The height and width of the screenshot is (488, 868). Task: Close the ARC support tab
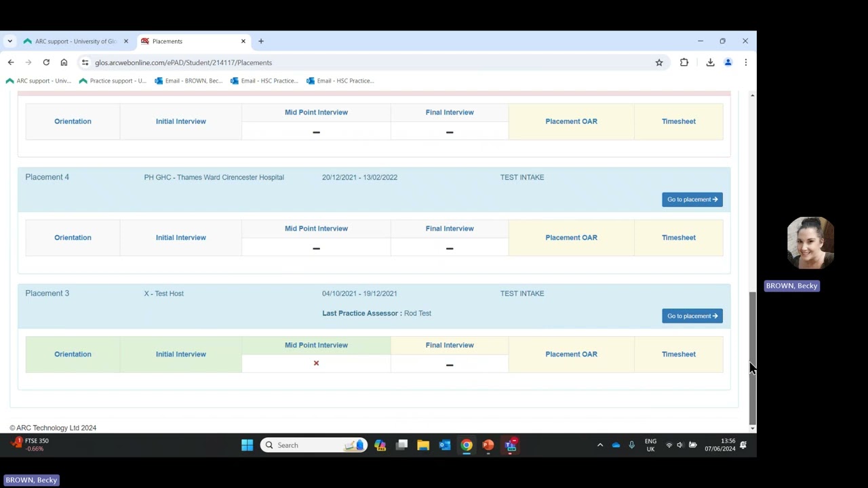[x=125, y=41]
